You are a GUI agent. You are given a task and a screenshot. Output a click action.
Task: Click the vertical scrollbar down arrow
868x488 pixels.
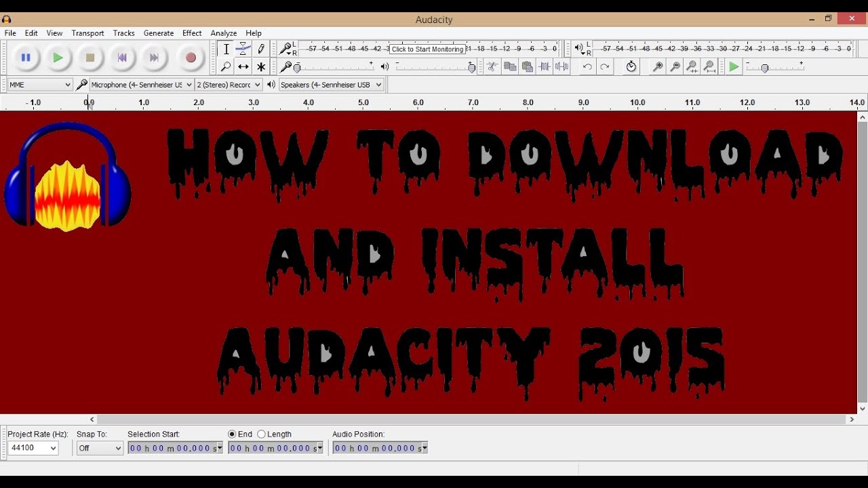tap(863, 409)
